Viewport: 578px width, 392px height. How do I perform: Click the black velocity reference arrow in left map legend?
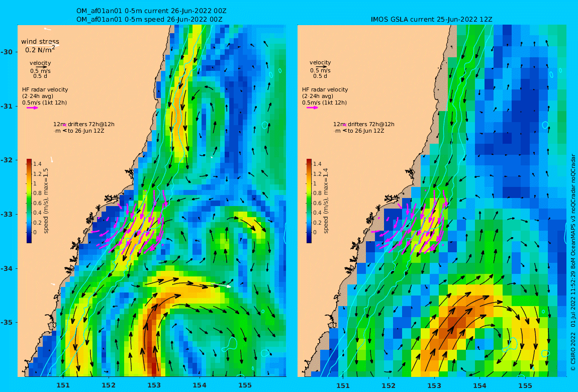[x=42, y=67]
